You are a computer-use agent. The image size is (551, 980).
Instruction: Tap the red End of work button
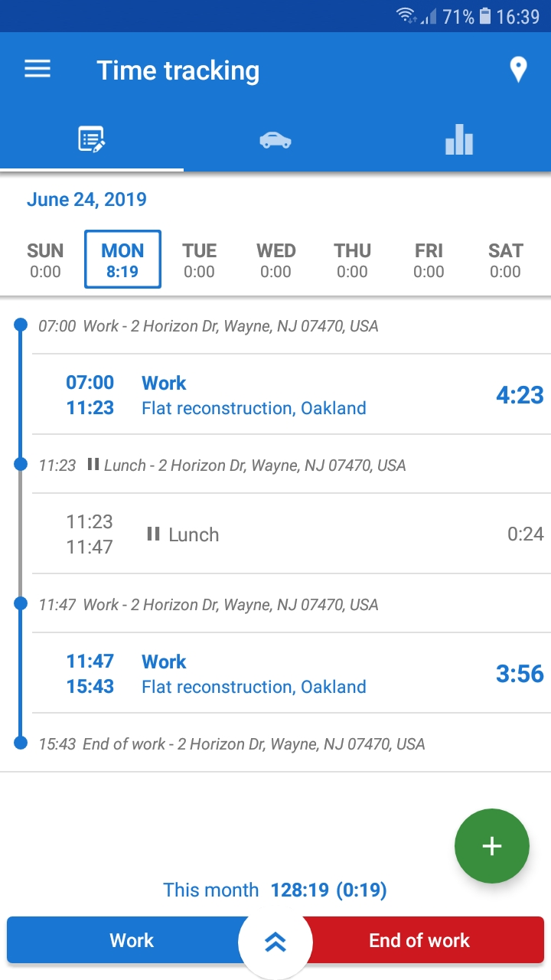[419, 940]
